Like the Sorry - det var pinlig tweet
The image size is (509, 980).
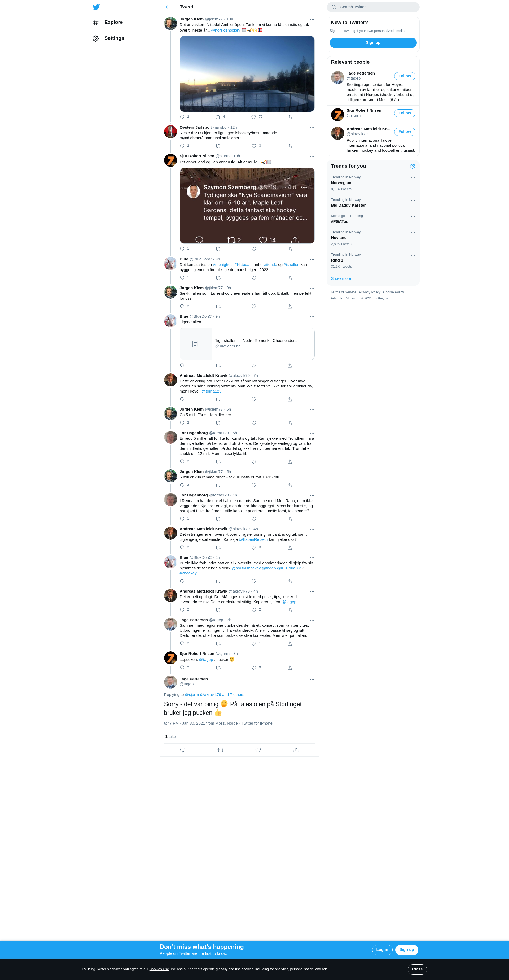click(x=258, y=750)
